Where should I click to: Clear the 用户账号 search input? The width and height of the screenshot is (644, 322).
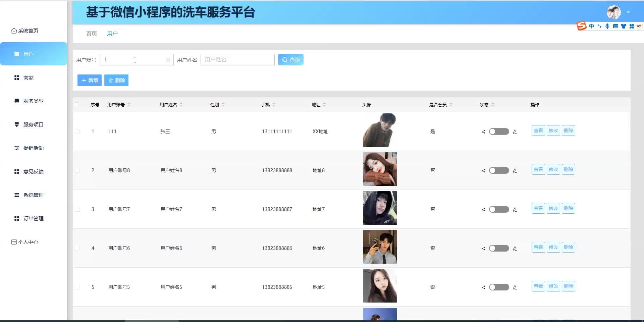pyautogui.click(x=168, y=60)
